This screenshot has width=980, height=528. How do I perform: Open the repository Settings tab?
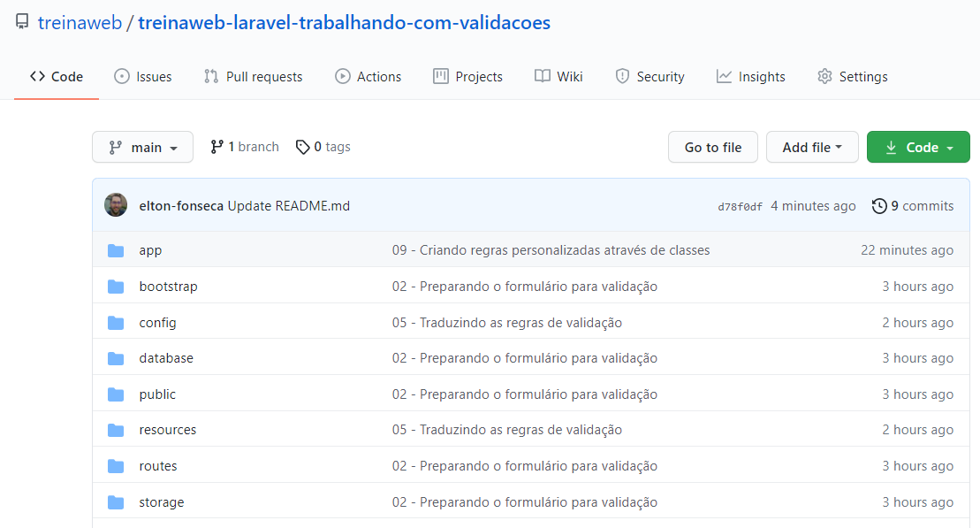(852, 77)
